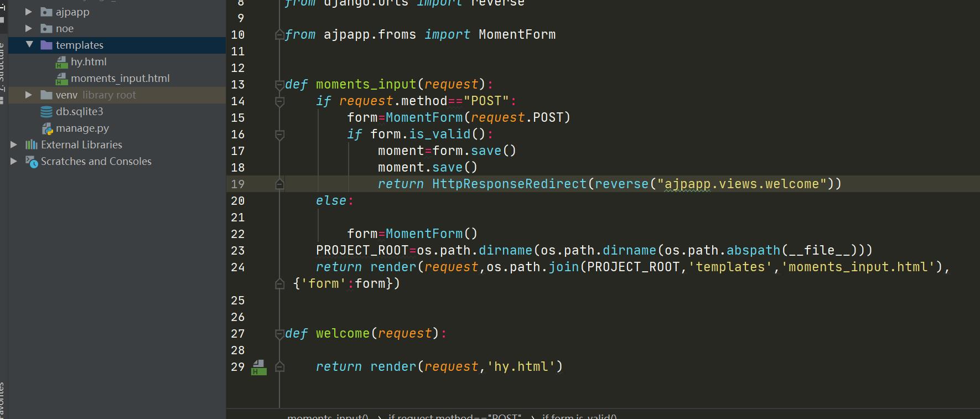Click the 'templates' string on line 24
980x419 pixels.
click(730, 267)
